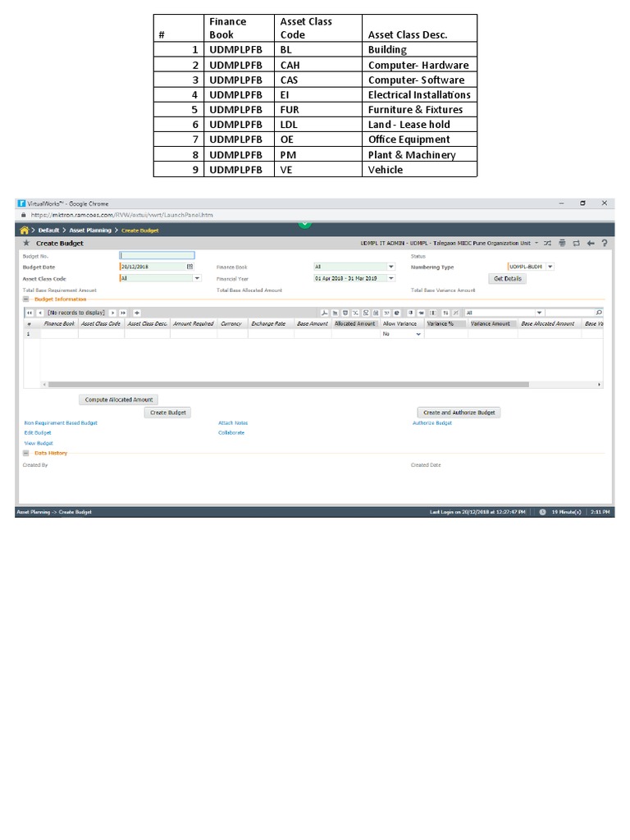Click the Budget No. input field
The width and height of the screenshot is (630, 840).
click(157, 256)
